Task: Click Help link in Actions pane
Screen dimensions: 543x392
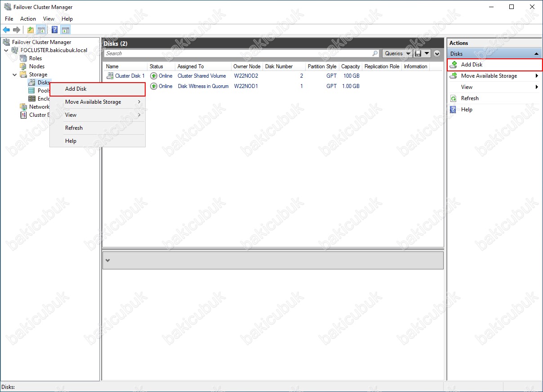Action: coord(467,110)
